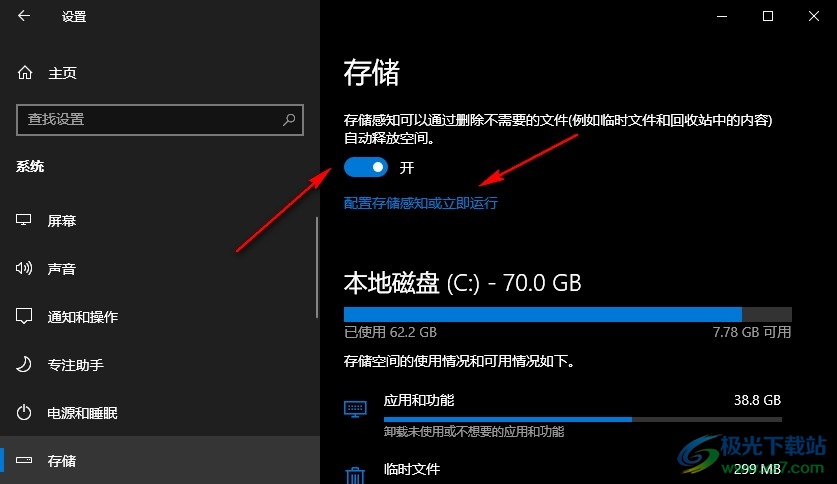This screenshot has height=484, width=837.
Task: Open the 临时文件 storage category
Action: (x=563, y=471)
